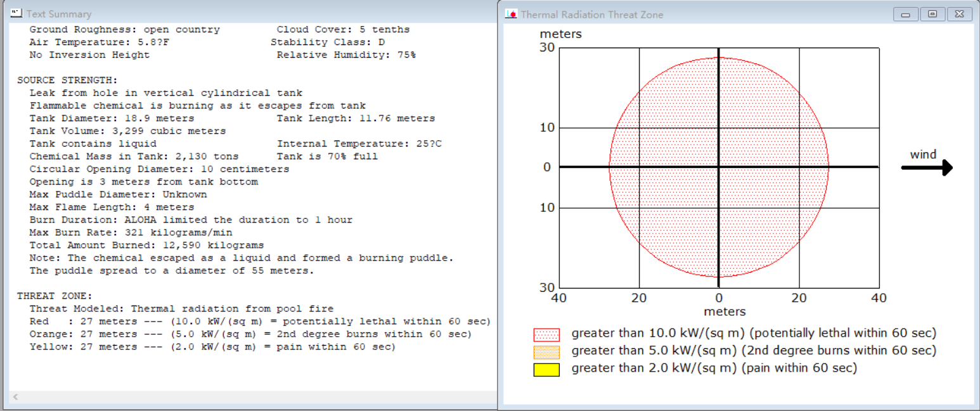Click the Text Summary horizontal scrollbar left arrow

point(15,397)
